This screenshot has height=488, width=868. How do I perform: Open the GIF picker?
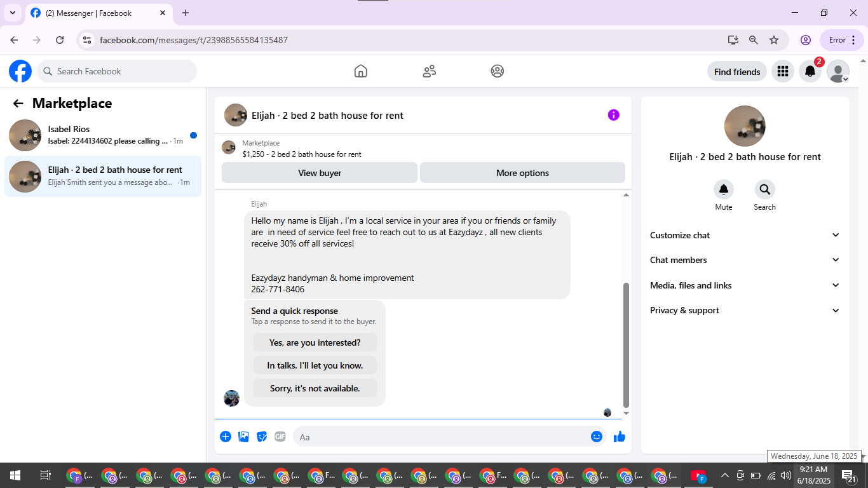(x=280, y=437)
